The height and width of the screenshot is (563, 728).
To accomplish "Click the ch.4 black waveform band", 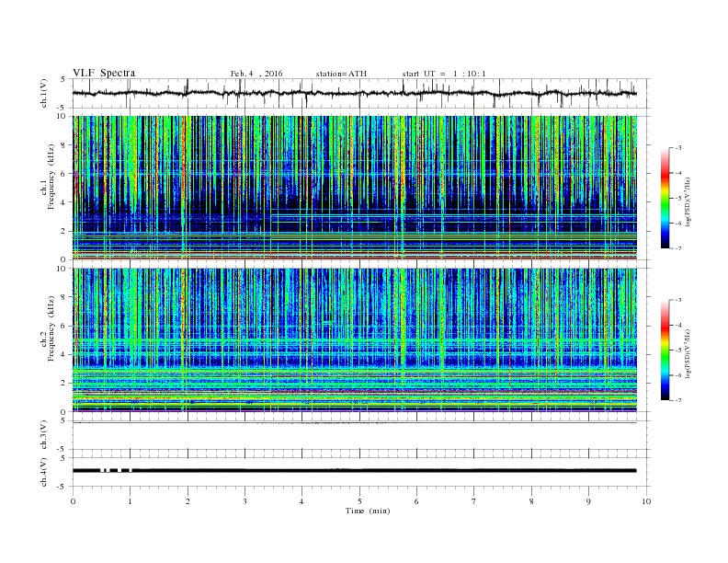I will pyautogui.click(x=355, y=471).
